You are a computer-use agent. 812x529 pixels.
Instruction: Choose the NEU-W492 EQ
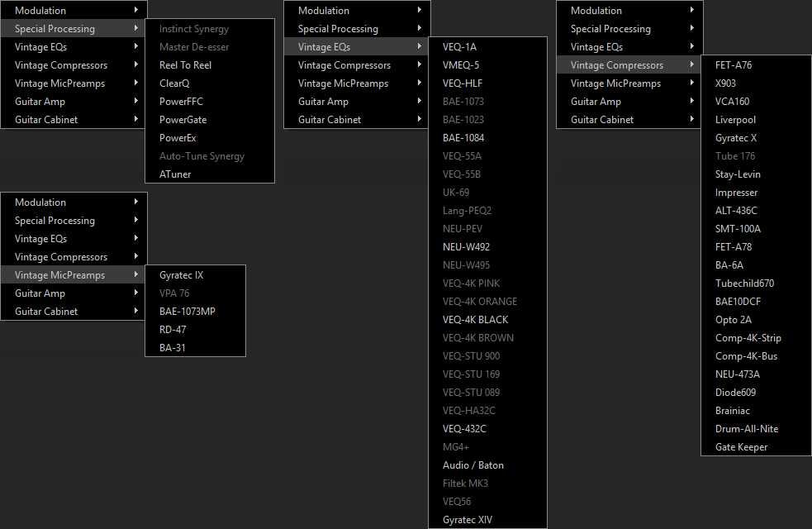point(488,247)
